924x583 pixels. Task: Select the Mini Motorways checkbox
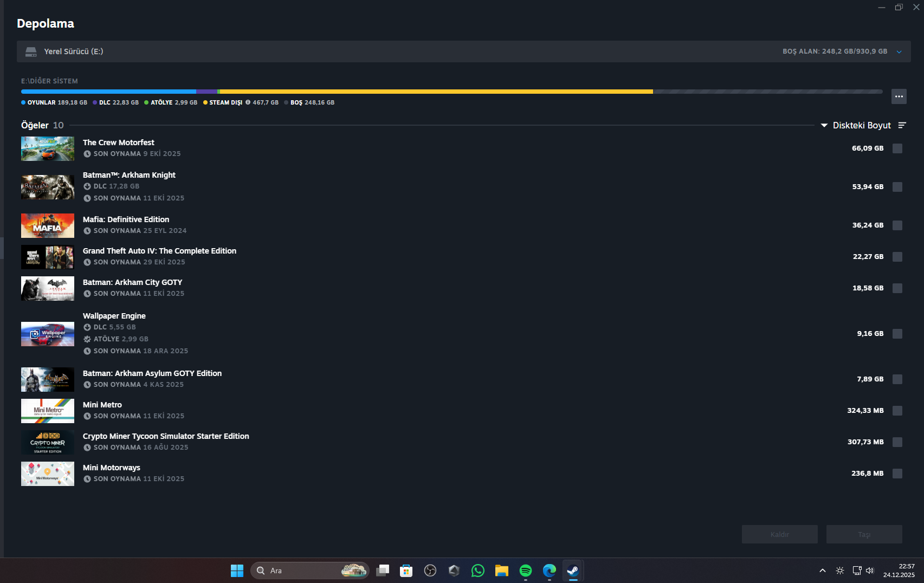897,474
